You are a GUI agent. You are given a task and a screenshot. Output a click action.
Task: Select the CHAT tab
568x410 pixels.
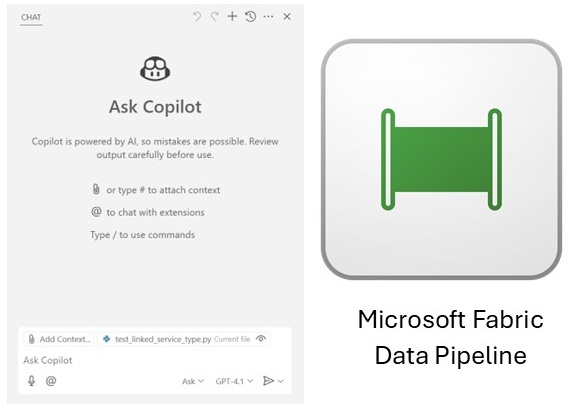pyautogui.click(x=31, y=17)
